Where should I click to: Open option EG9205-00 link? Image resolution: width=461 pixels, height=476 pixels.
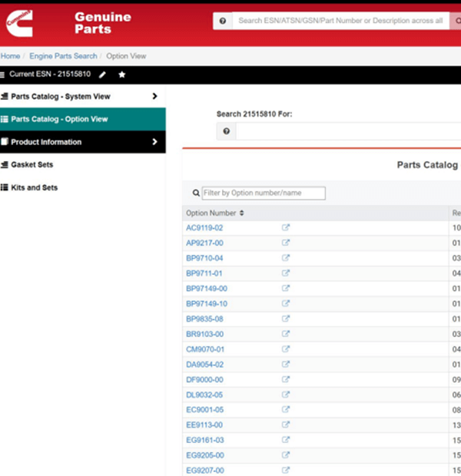[205, 455]
